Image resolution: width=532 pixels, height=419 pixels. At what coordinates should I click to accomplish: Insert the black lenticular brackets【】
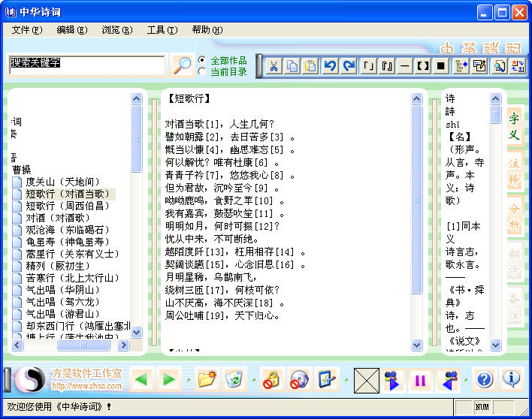click(423, 66)
